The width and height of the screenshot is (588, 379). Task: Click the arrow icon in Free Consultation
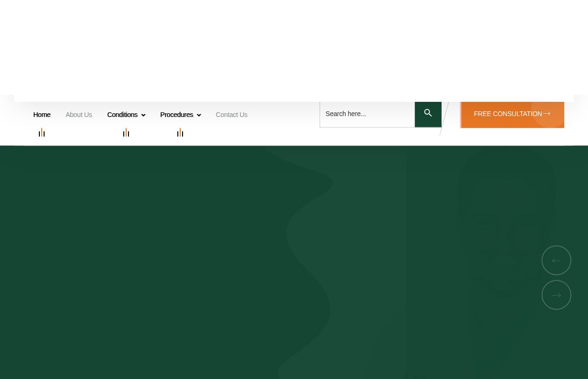tap(547, 114)
